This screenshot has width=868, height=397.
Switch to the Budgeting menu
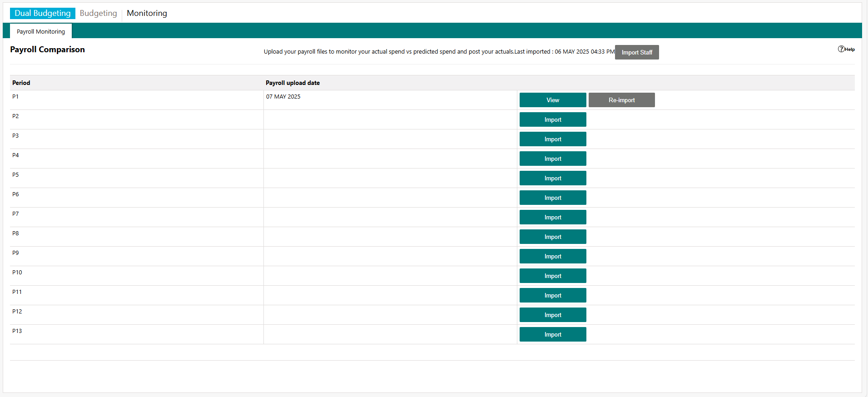[98, 13]
